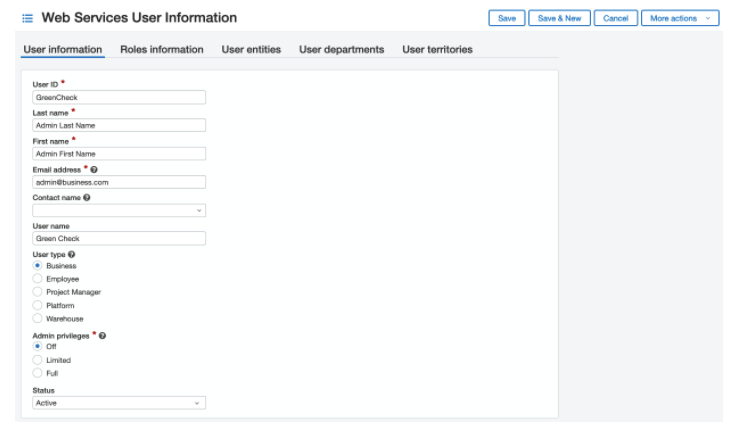Screen dimensions: 738x433
Task: Click the Save button
Action: tap(507, 18)
